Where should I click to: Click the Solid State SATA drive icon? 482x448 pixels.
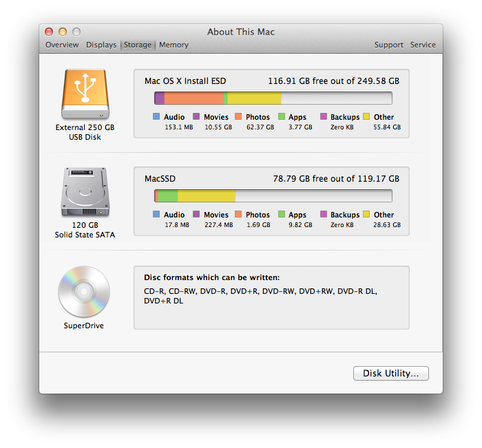85,192
